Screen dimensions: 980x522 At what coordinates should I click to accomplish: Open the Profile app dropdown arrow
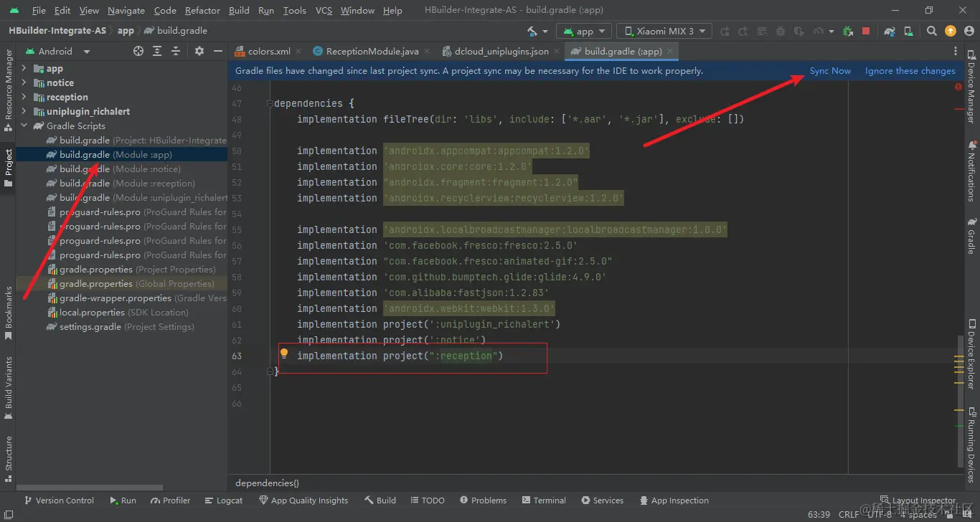coord(831,32)
